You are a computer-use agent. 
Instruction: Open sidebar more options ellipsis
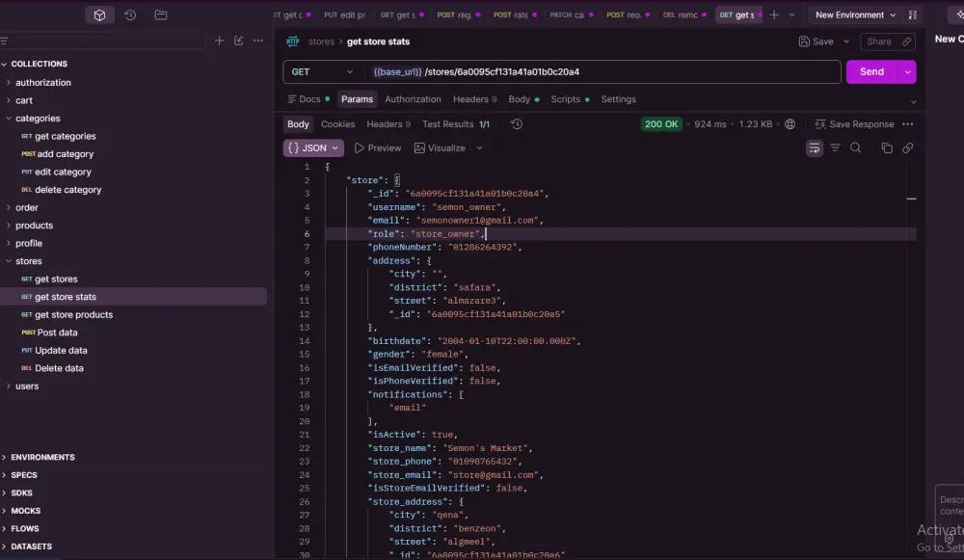click(258, 40)
